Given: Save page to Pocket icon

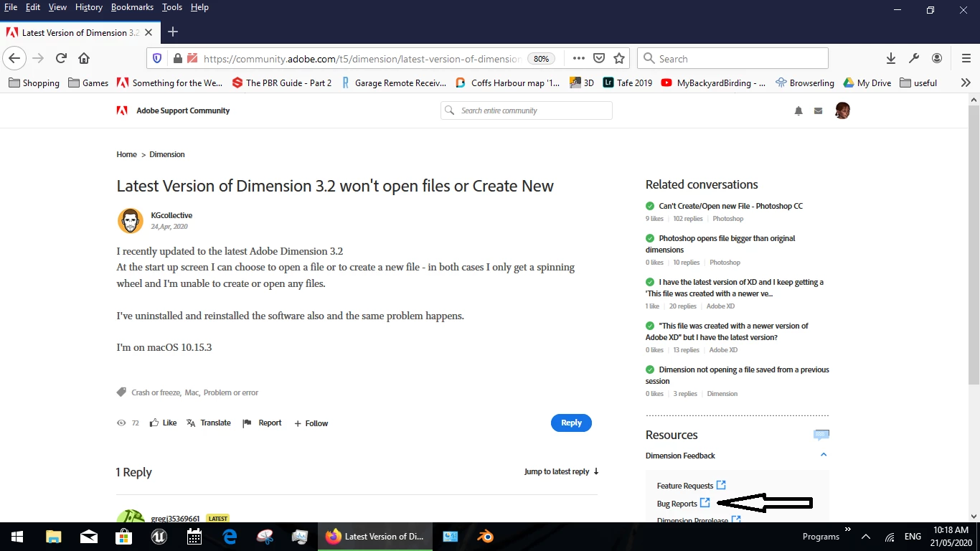Looking at the screenshot, I should coord(599,59).
